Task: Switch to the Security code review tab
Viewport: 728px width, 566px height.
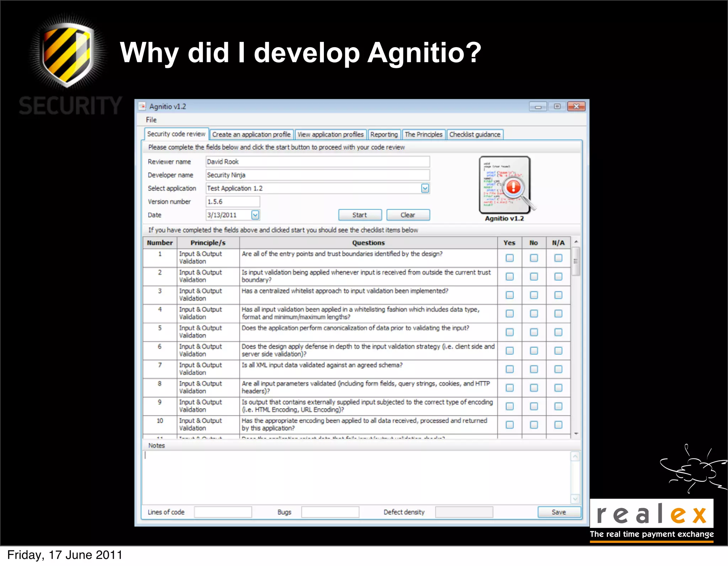Action: coord(176,134)
